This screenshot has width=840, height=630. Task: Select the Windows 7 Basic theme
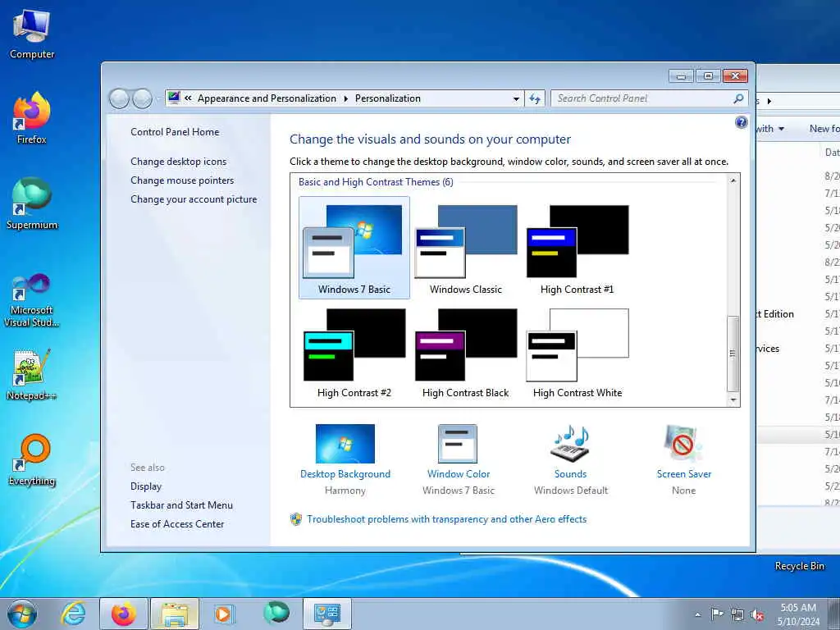[354, 248]
